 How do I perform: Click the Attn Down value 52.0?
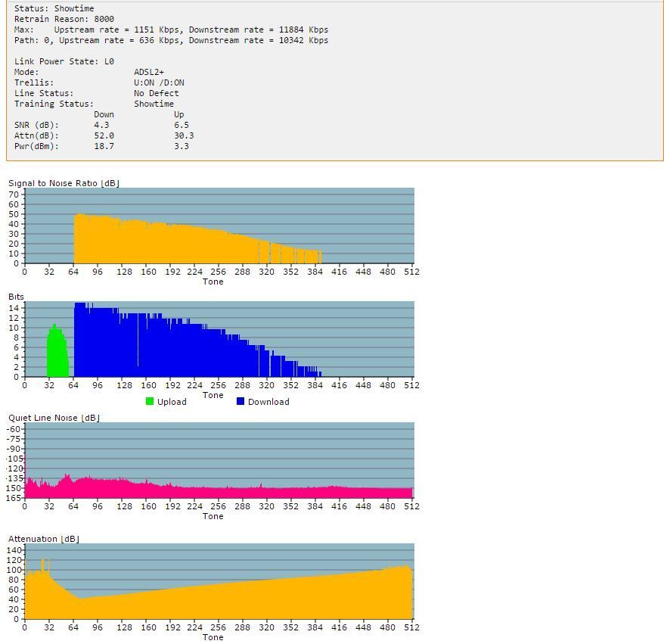pos(104,135)
